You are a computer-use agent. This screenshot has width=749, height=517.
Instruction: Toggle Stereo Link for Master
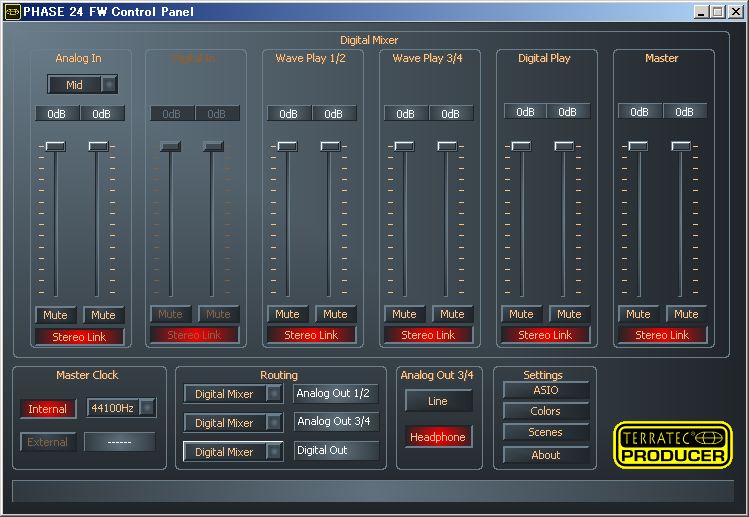click(x=662, y=335)
